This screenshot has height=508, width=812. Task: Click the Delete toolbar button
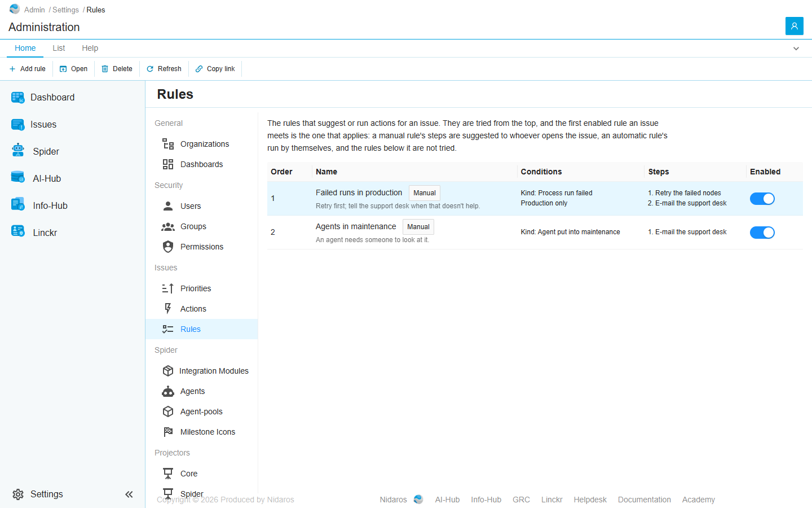tap(117, 69)
